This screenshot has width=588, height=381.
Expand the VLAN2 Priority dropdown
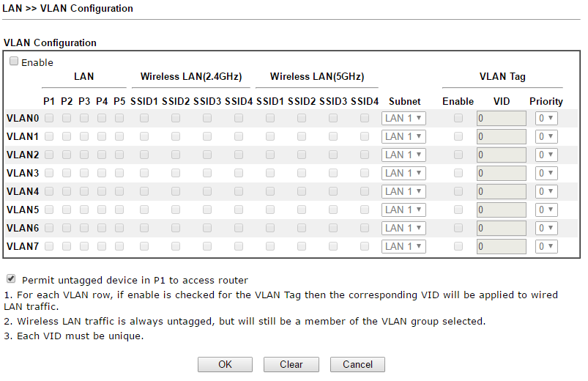(546, 155)
